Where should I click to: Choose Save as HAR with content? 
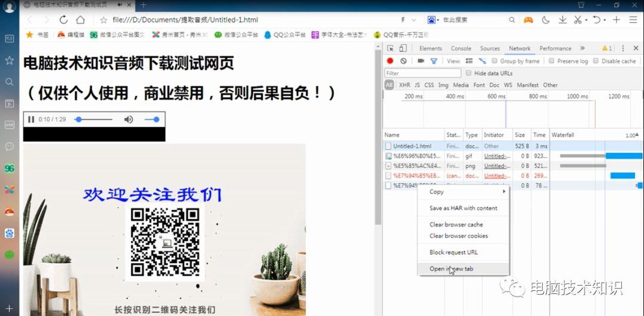click(463, 208)
